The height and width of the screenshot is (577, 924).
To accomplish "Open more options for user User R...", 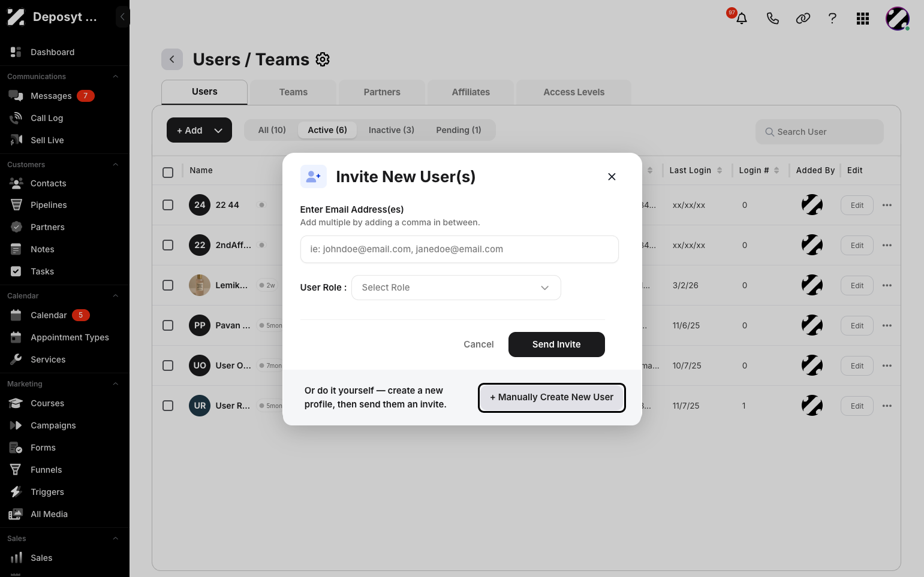I will click(887, 406).
